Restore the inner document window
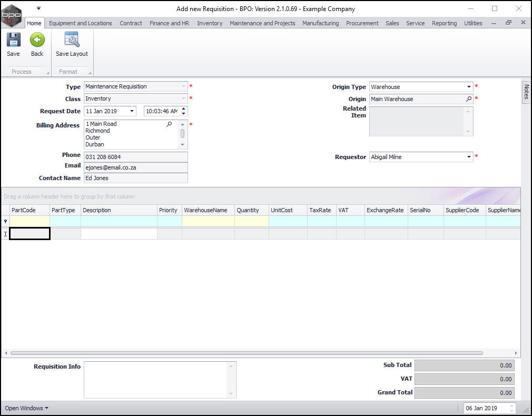 point(508,23)
